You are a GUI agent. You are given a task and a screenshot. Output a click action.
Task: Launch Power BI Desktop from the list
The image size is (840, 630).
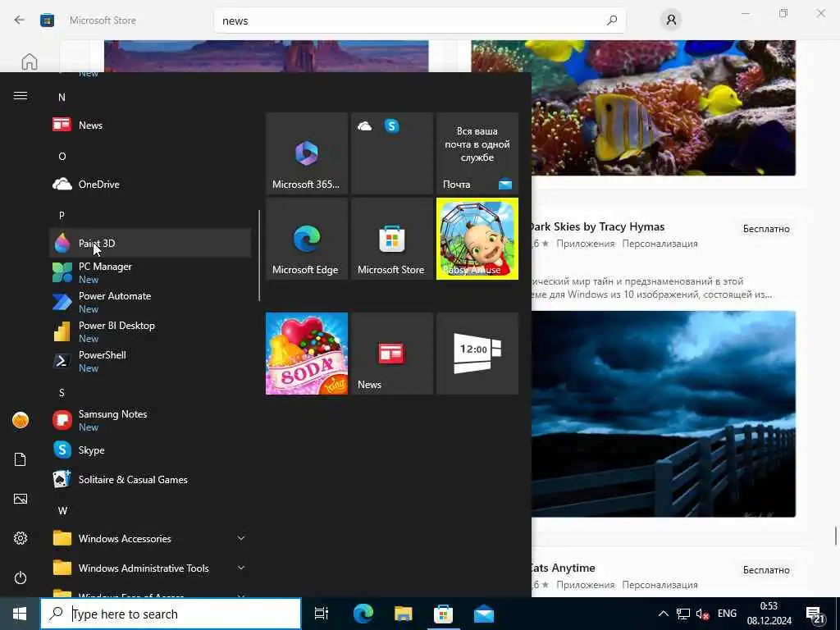click(150, 331)
